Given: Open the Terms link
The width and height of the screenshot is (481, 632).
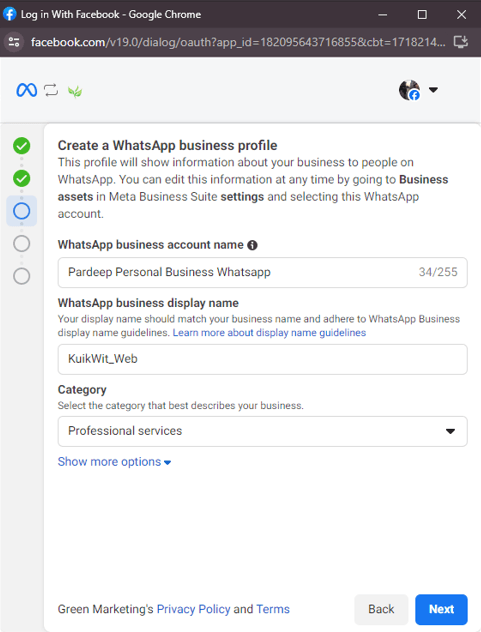Looking at the screenshot, I should click(x=273, y=609).
